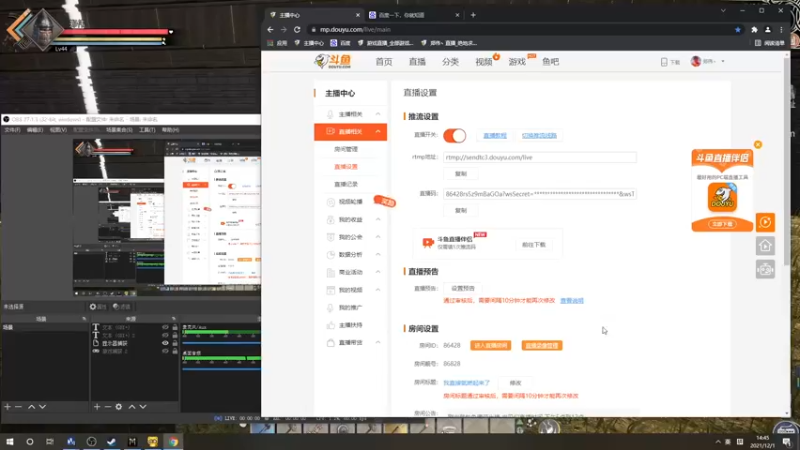Open the user avatar dropdown in header
Image resolution: width=800 pixels, height=450 pixels.
[x=708, y=61]
